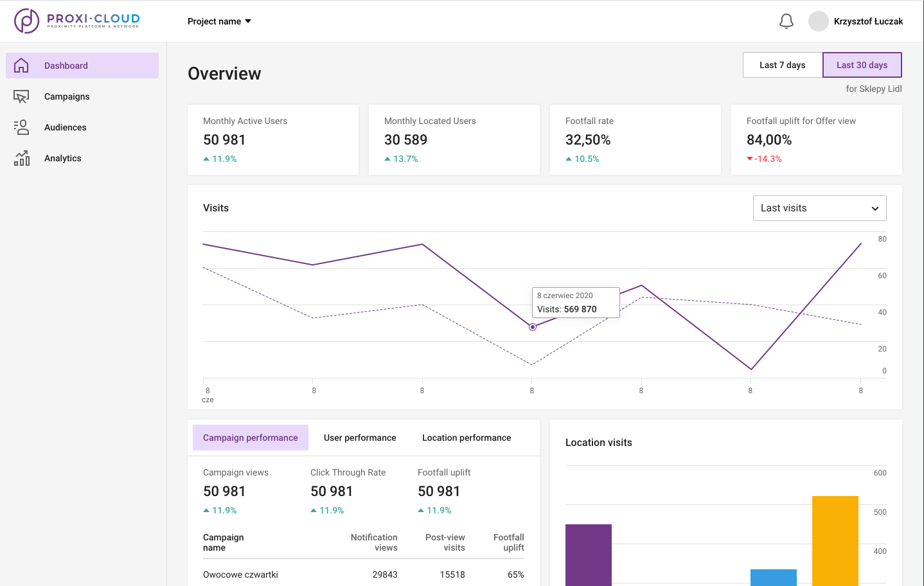Switch to Last 7 days range
924x586 pixels.
coord(782,65)
